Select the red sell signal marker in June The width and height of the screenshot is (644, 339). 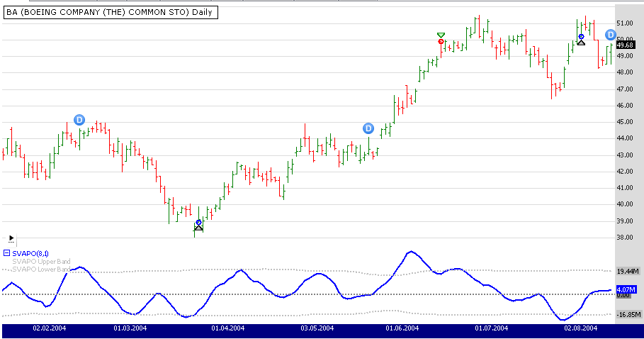tap(441, 41)
